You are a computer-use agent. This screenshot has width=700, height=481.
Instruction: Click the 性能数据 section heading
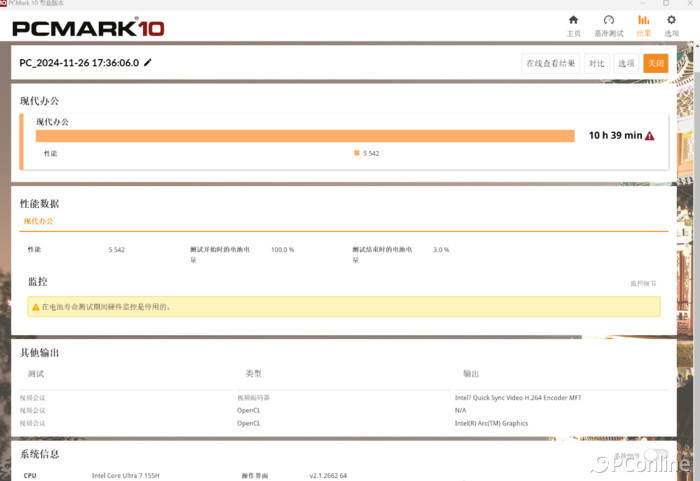(39, 204)
